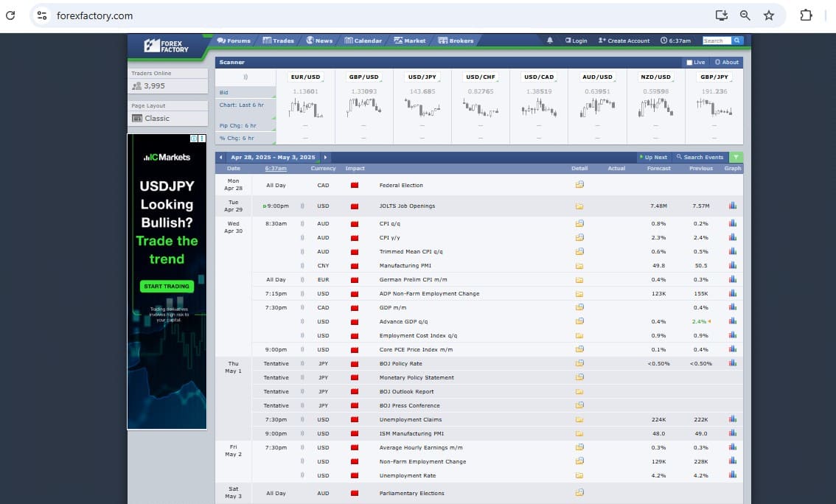Open the calendar filter funnel icon
This screenshot has height=504, width=836.
(x=736, y=157)
